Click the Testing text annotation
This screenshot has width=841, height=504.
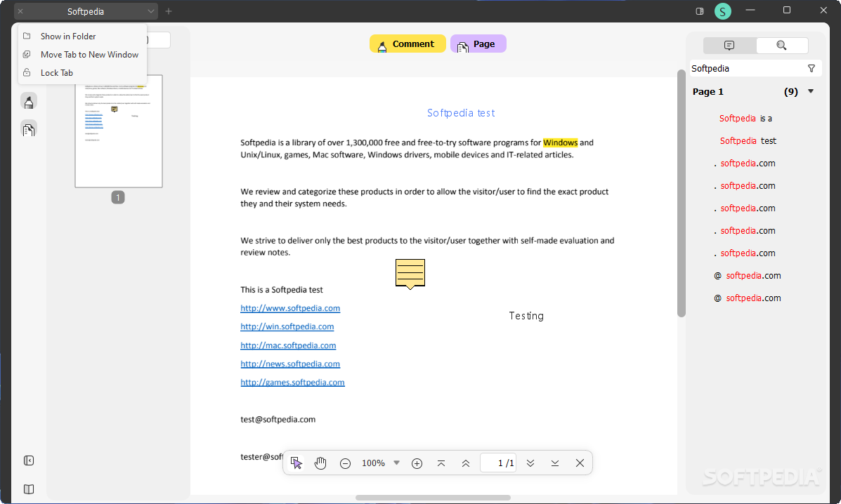[526, 316]
